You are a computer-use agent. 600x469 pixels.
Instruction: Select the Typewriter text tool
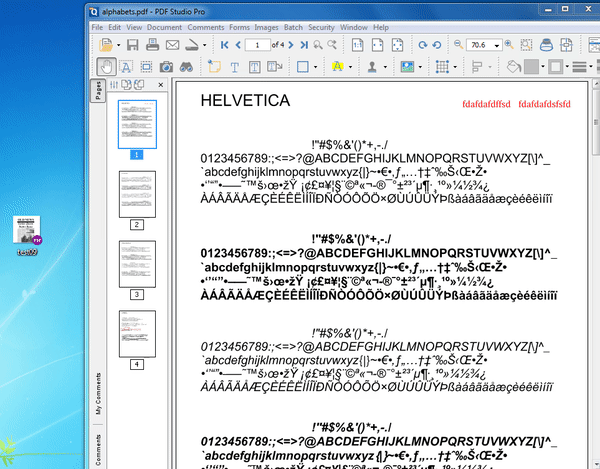tap(235, 68)
